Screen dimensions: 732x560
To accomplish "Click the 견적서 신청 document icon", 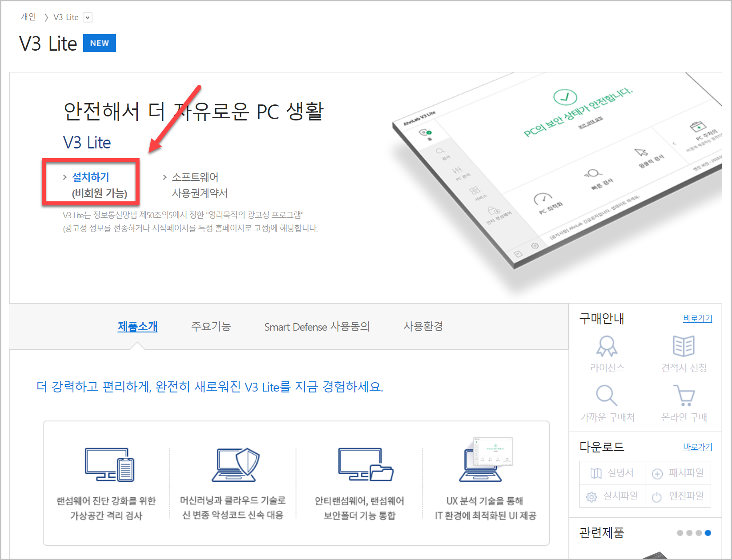I will point(684,346).
